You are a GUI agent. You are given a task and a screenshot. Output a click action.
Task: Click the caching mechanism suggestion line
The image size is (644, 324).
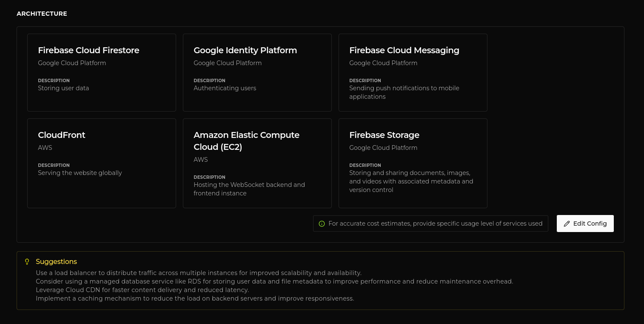[195, 298]
